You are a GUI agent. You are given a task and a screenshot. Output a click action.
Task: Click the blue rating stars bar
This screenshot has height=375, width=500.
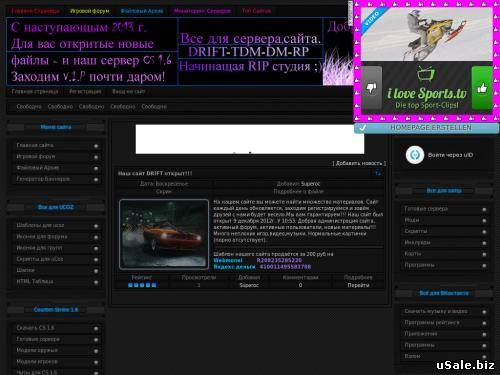pos(142,285)
